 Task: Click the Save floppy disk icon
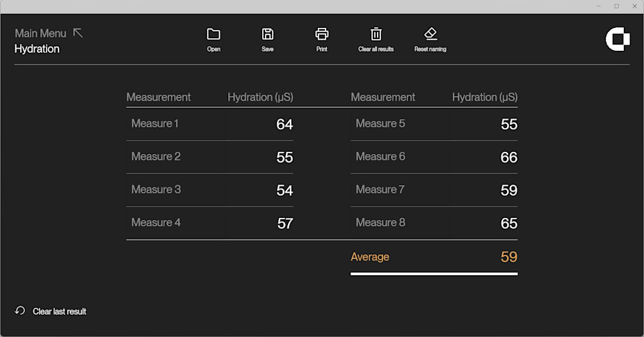pyautogui.click(x=268, y=34)
